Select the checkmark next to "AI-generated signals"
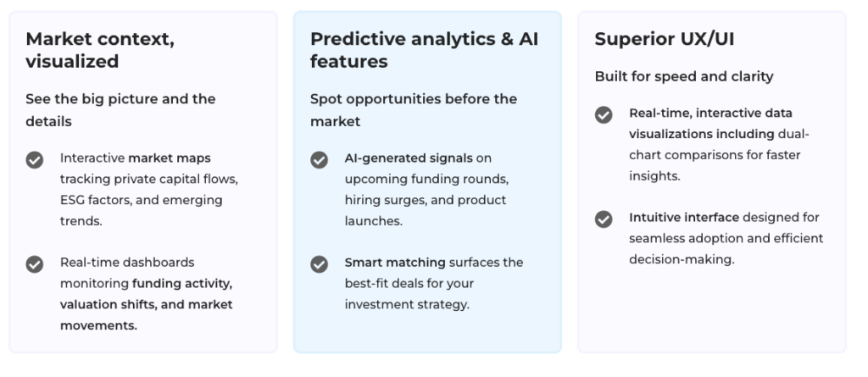The width and height of the screenshot is (868, 377). coord(320,159)
